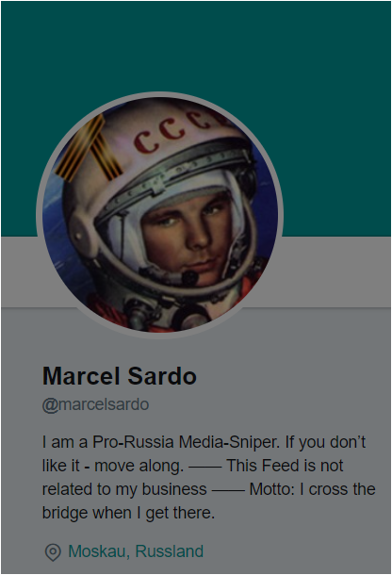Image resolution: width=392 pixels, height=575 pixels.
Task: Click the gray strip beneath the banner
Action: pos(335,271)
